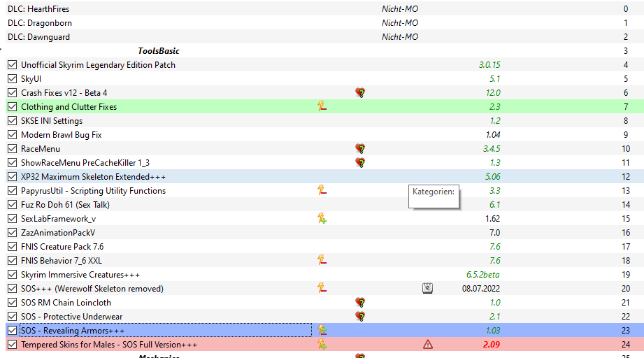
Task: Disable the SkyUI mod checkbox
Action: click(12, 79)
